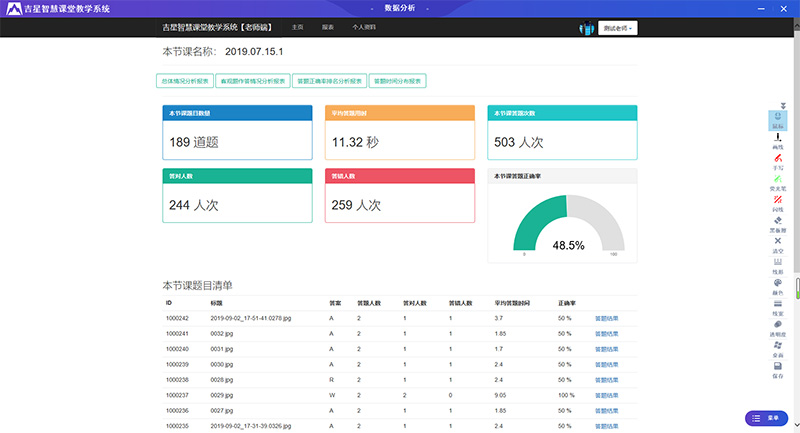Open 个人资料 profile page
Image resolution: width=800 pixels, height=433 pixels.
coord(364,28)
